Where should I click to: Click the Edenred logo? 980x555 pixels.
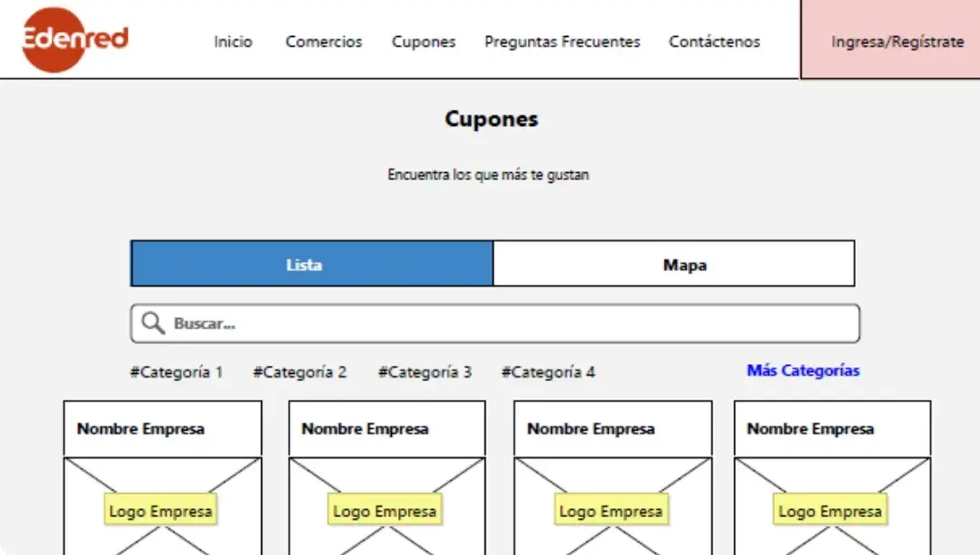coord(75,40)
